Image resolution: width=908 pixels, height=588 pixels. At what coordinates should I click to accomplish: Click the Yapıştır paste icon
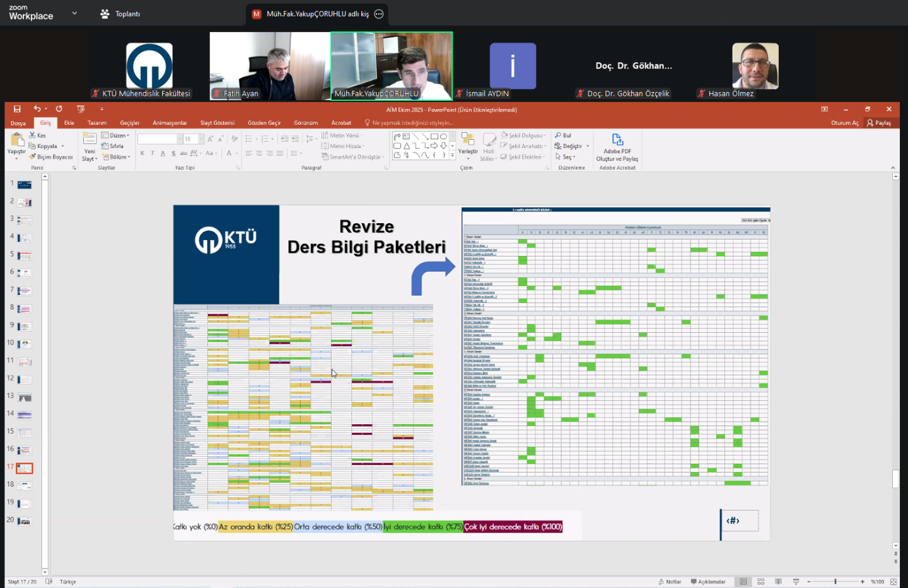coord(16,141)
